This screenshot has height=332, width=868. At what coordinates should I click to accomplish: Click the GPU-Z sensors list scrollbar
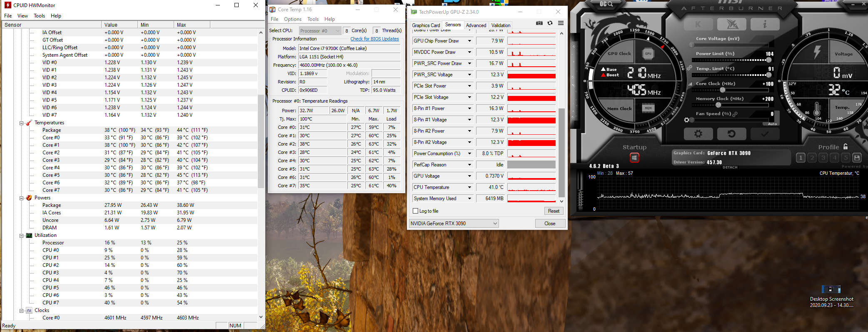[x=561, y=153]
